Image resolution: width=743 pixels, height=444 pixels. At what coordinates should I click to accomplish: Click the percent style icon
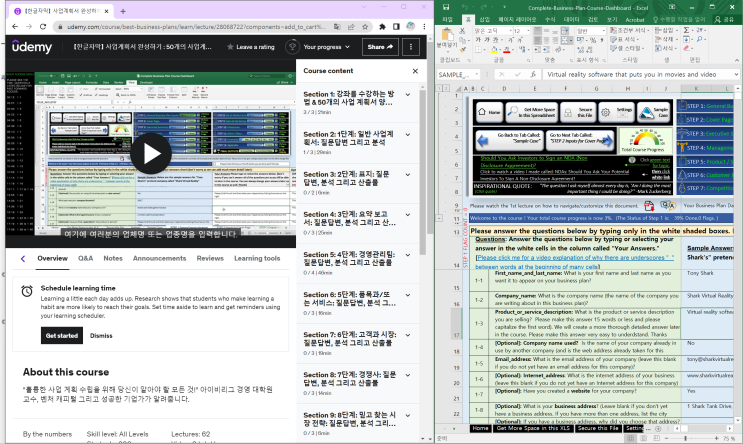(x=593, y=40)
